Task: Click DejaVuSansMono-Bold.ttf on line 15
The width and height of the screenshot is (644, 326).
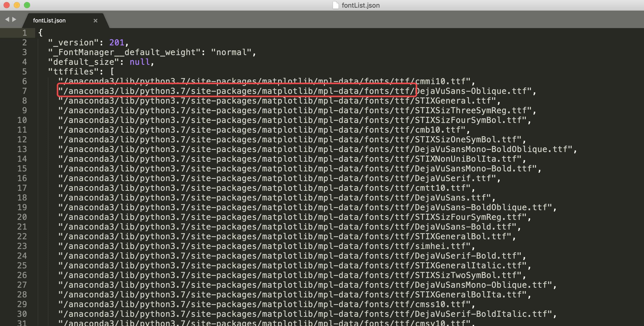Action: pos(473,169)
